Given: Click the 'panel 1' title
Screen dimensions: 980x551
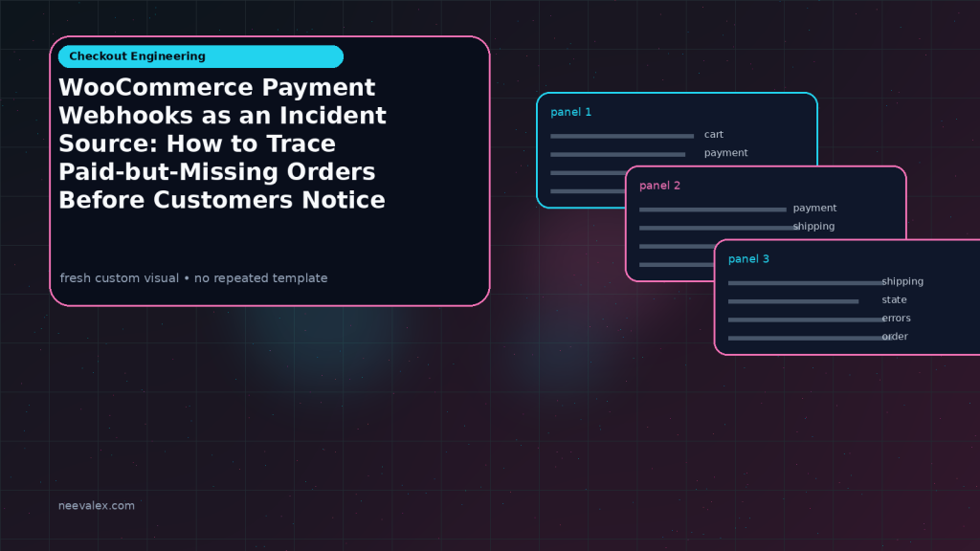Looking at the screenshot, I should tap(570, 112).
